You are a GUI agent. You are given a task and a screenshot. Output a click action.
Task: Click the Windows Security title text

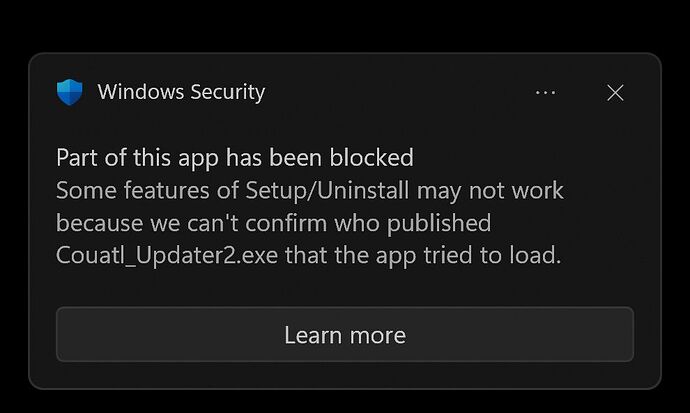(x=181, y=93)
